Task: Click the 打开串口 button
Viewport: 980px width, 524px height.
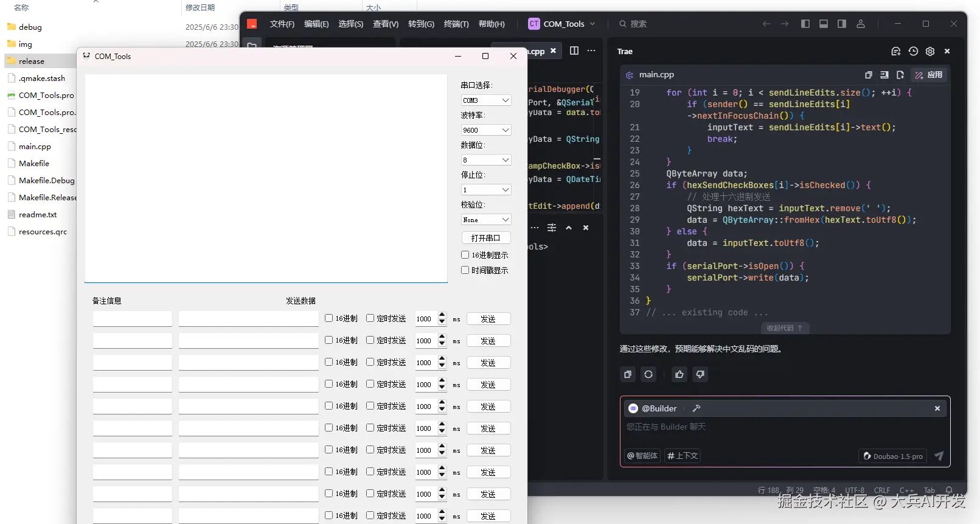Action: pos(486,238)
